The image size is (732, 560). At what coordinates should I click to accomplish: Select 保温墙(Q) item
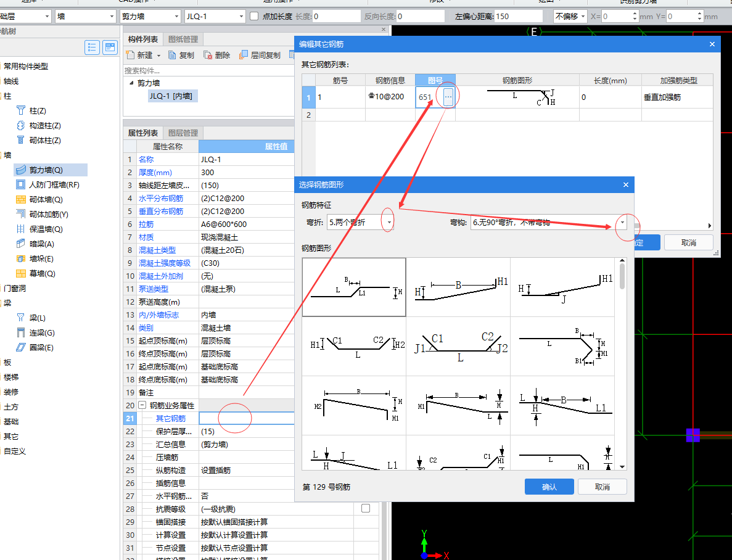(46, 229)
